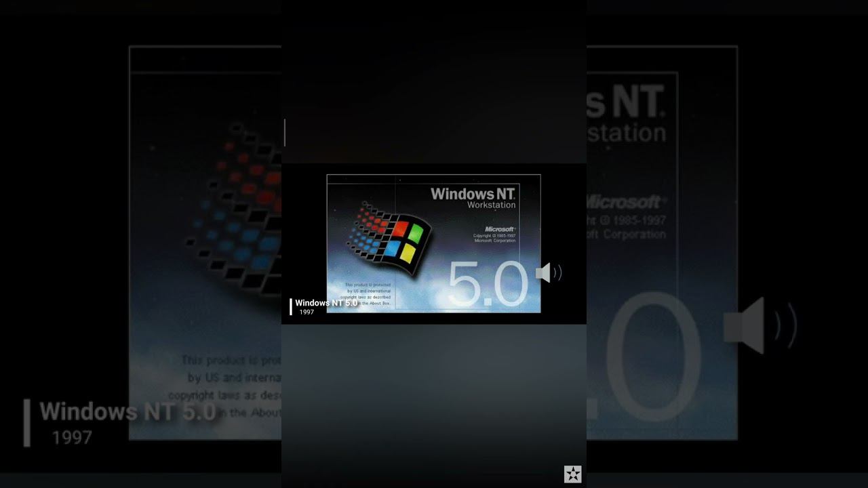Click the blurred "Windows NT 5.0" caption at left
Viewport: 868px width, 488px height.
pos(127,411)
